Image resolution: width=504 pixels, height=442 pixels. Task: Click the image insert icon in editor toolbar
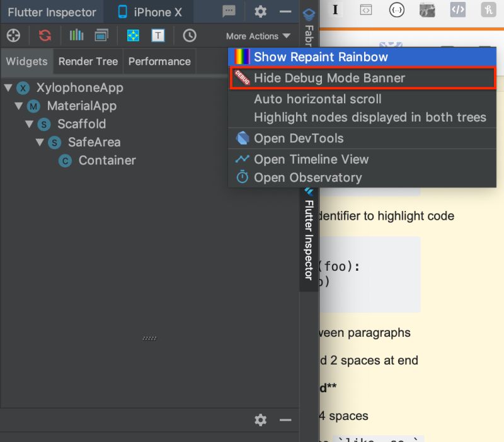(x=427, y=10)
